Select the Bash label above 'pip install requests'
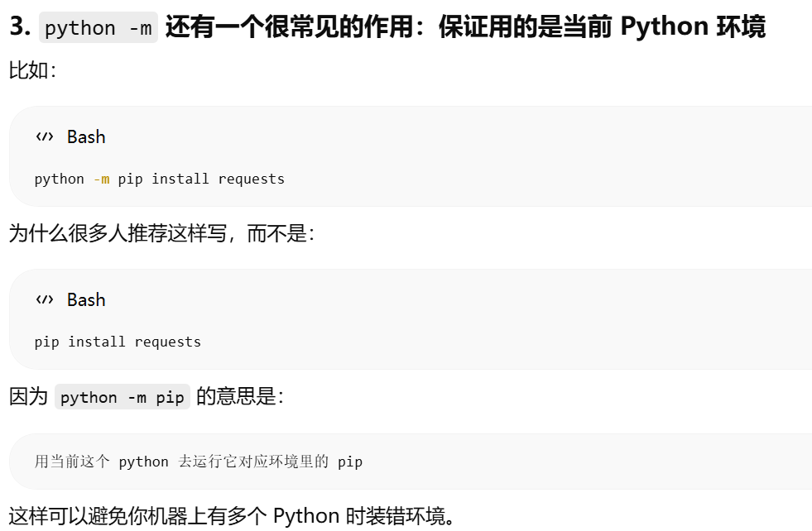This screenshot has width=812, height=531. click(86, 300)
